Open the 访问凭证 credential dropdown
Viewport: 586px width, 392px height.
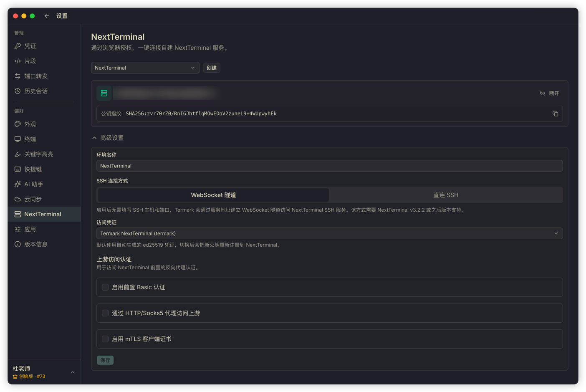(329, 233)
